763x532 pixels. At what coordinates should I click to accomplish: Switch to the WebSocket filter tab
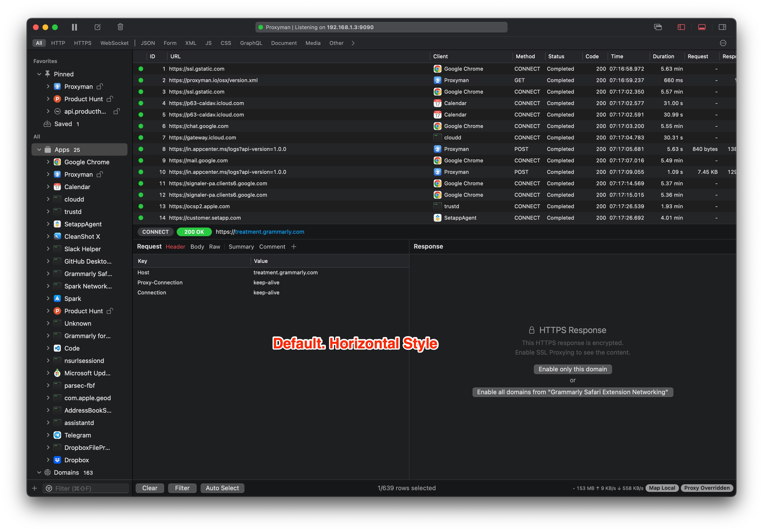pos(114,43)
